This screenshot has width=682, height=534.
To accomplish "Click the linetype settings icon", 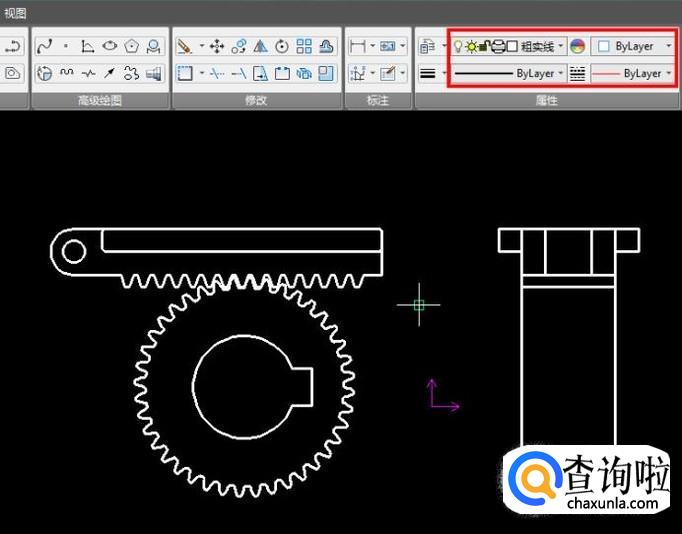I will pos(577,73).
